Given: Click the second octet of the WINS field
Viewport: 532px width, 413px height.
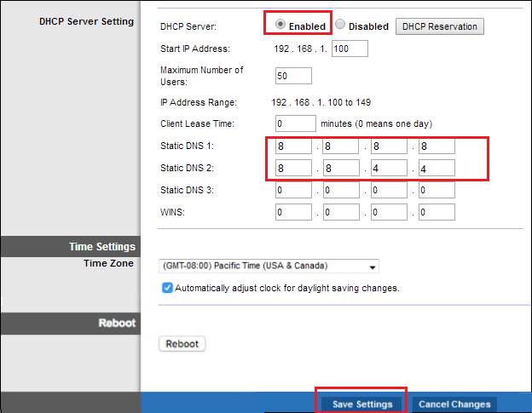Looking at the screenshot, I should click(x=341, y=212).
